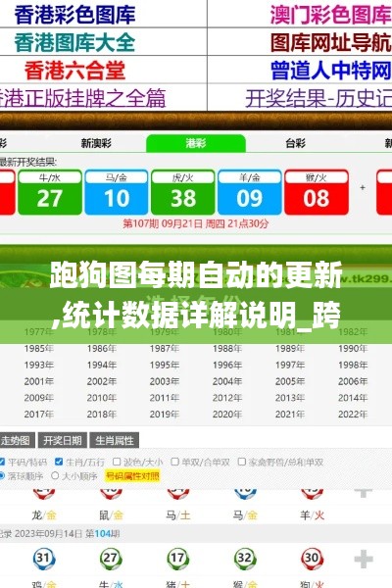Click the 号码属性对照 yellow button

tap(132, 476)
